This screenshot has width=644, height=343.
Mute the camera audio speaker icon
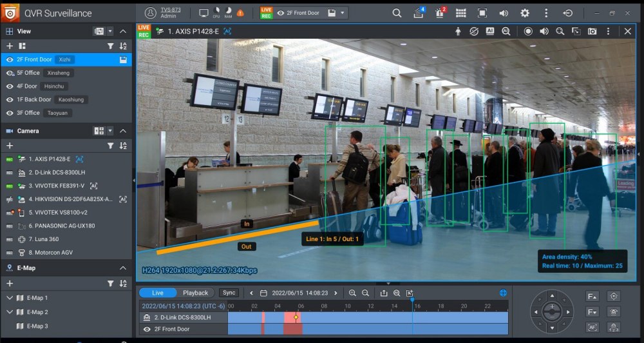click(x=544, y=31)
